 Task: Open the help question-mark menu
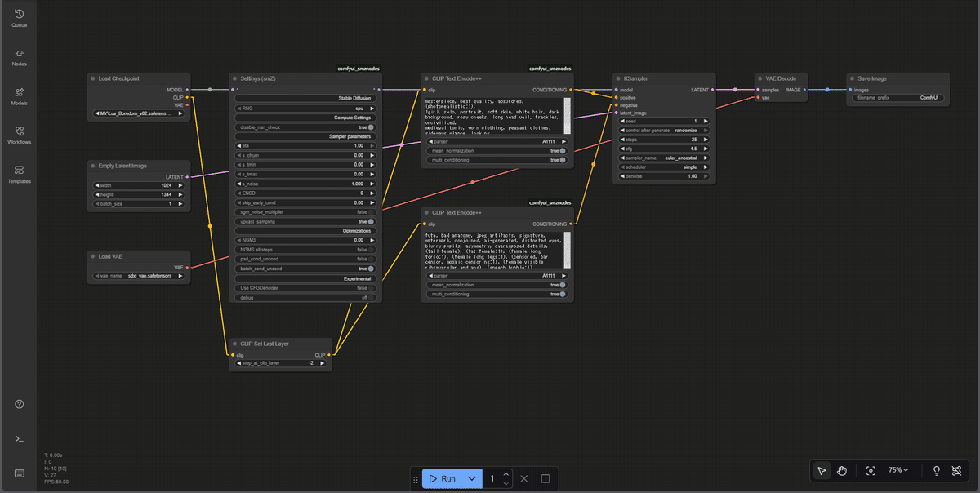click(x=20, y=404)
